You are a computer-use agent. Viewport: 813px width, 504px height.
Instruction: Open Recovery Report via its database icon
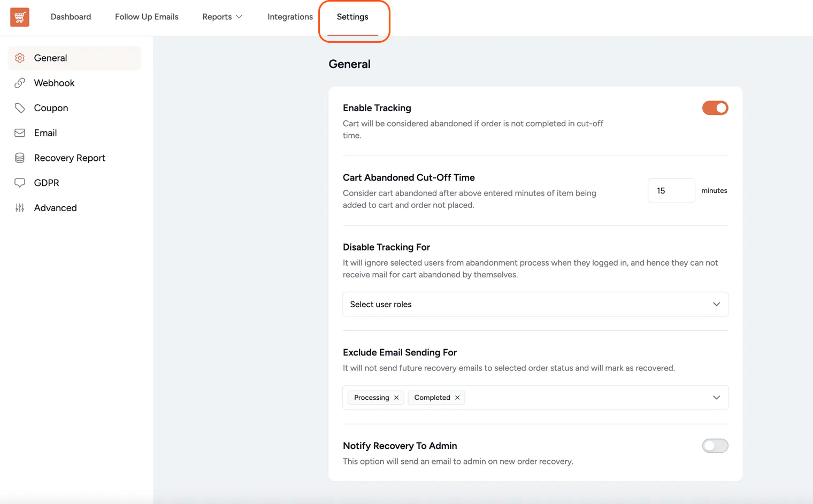pyautogui.click(x=20, y=158)
